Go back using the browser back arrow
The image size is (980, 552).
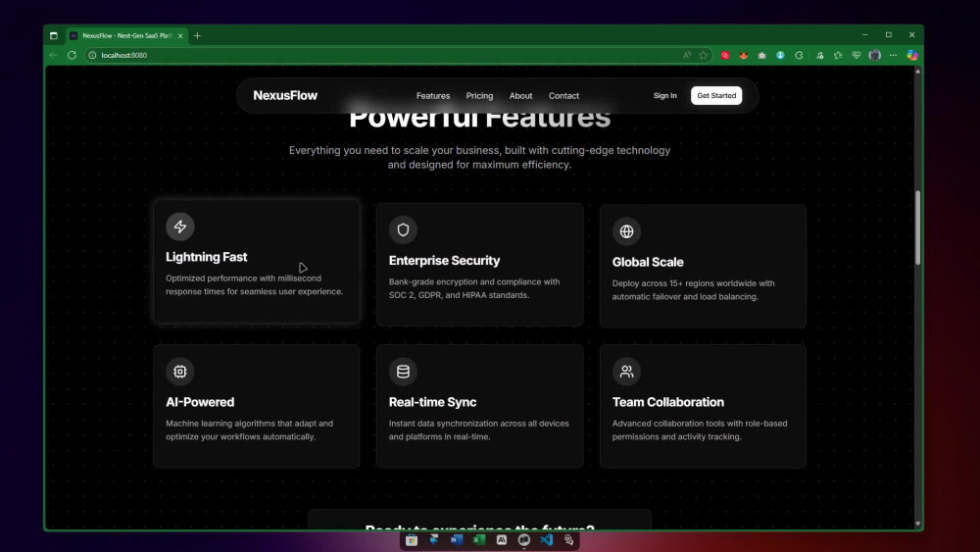coord(54,55)
